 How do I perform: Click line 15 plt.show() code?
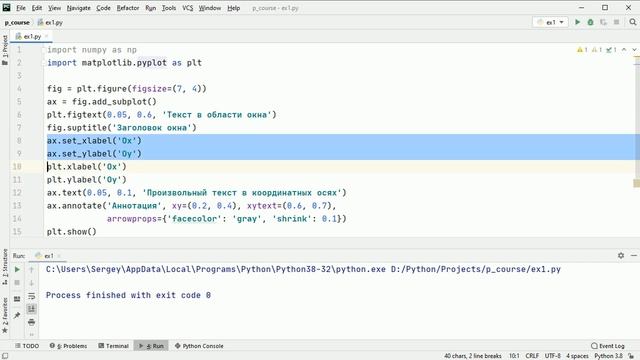click(71, 231)
